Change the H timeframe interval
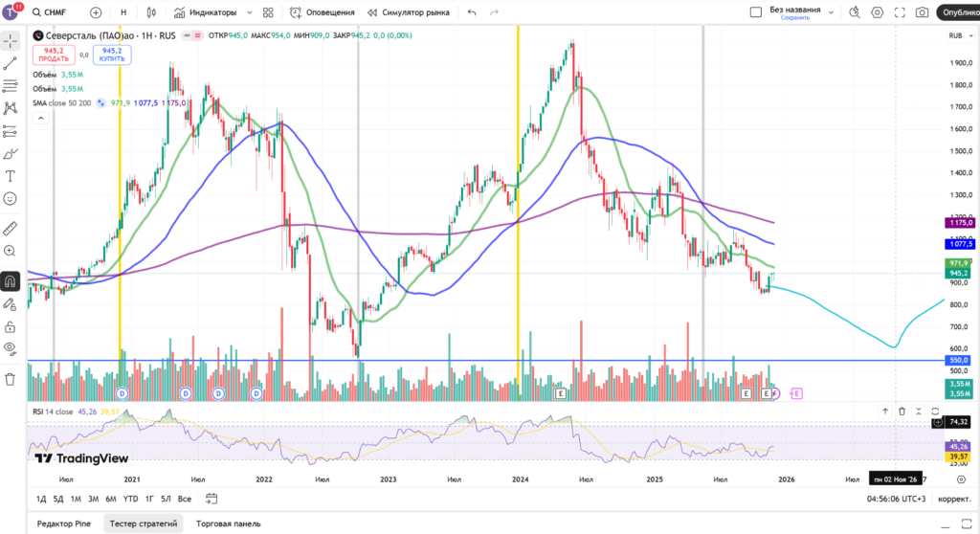 (x=123, y=12)
